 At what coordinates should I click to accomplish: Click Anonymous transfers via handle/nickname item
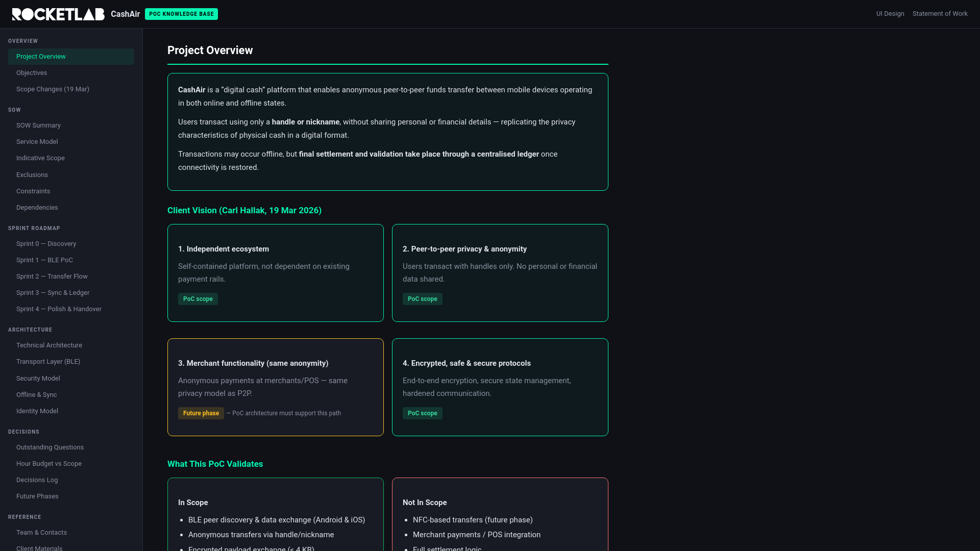[261, 535]
